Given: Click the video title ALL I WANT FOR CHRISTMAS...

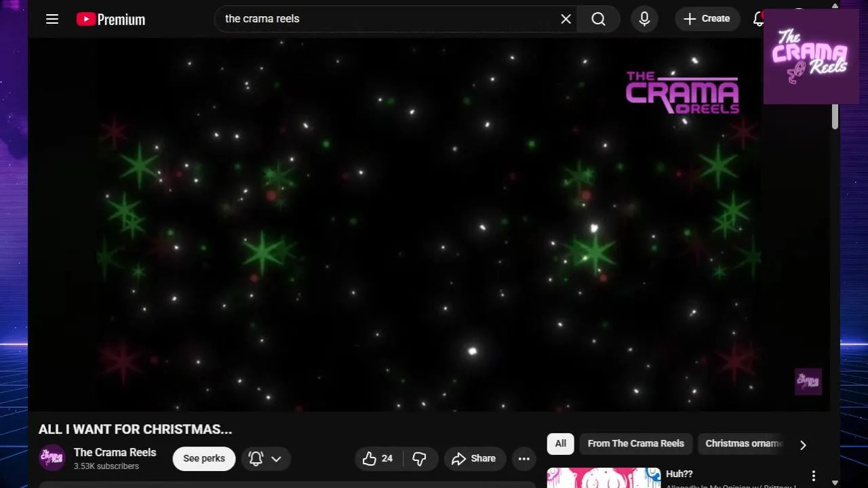Looking at the screenshot, I should (x=136, y=429).
